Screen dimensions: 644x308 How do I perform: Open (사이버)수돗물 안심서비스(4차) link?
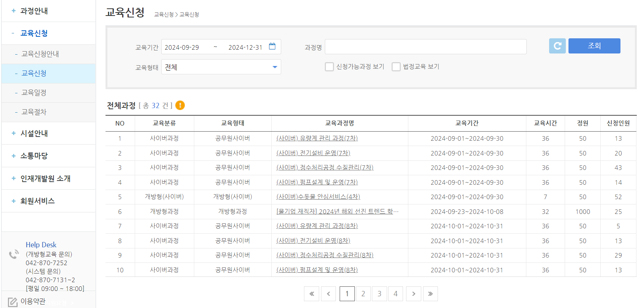click(318, 197)
